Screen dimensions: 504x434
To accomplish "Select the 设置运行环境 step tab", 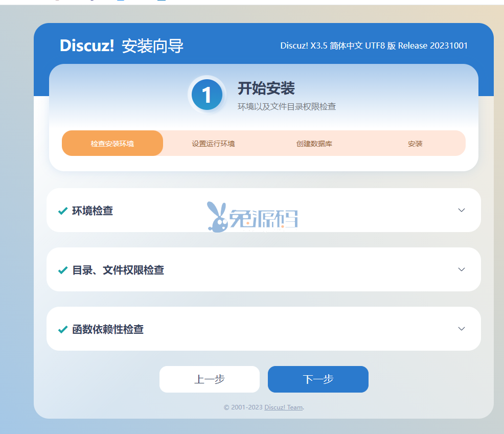I will pyautogui.click(x=213, y=143).
